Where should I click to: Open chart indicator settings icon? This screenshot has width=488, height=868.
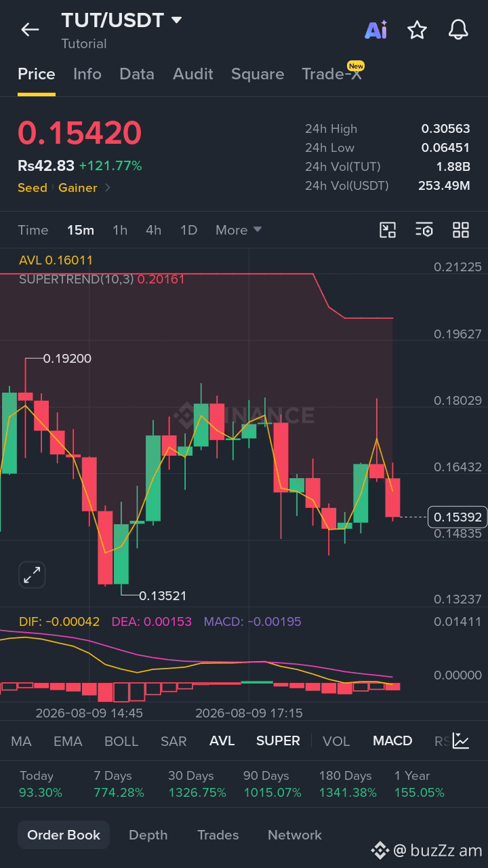pos(424,230)
